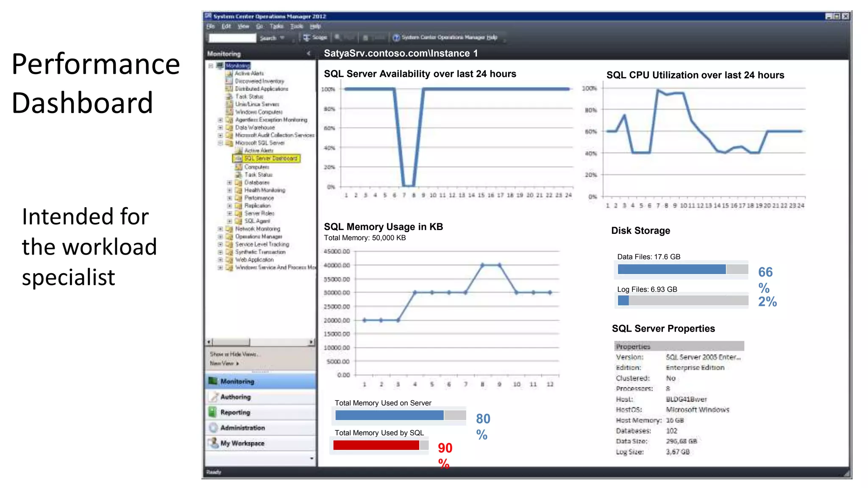Image resolution: width=868 pixels, height=488 pixels.
Task: Open the Search dropdown arrow
Action: click(282, 38)
